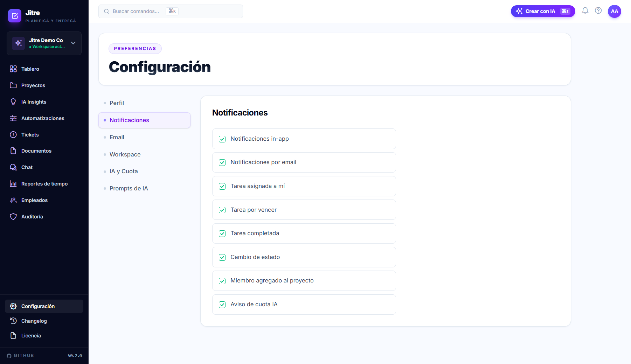631x364 pixels.
Task: Click the Notificaciones panel heading
Action: click(x=240, y=113)
